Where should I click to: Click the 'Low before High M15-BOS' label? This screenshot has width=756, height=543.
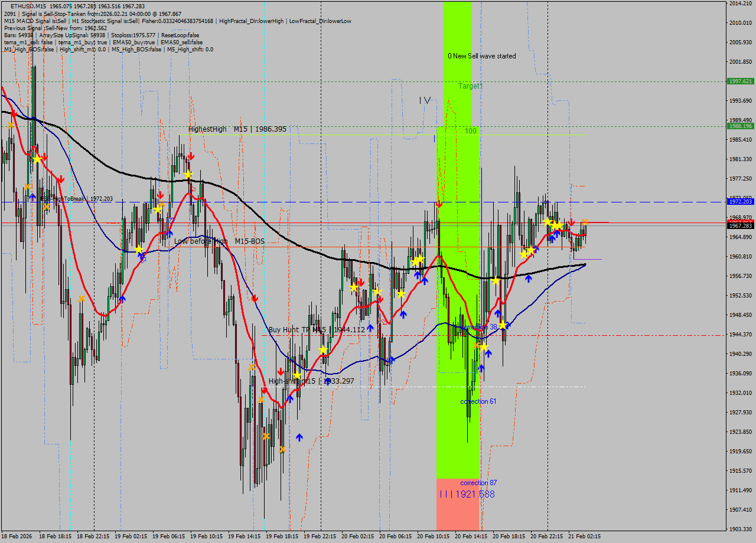(219, 241)
